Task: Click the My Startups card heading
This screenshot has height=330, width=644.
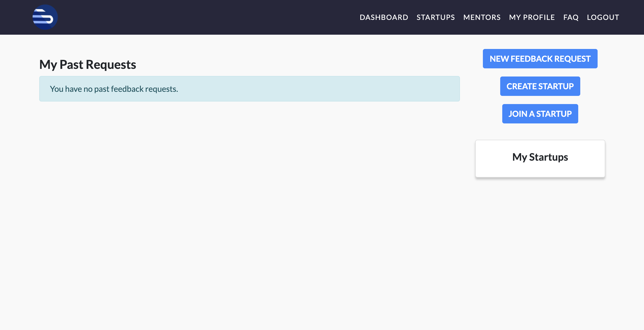Action: pyautogui.click(x=540, y=157)
